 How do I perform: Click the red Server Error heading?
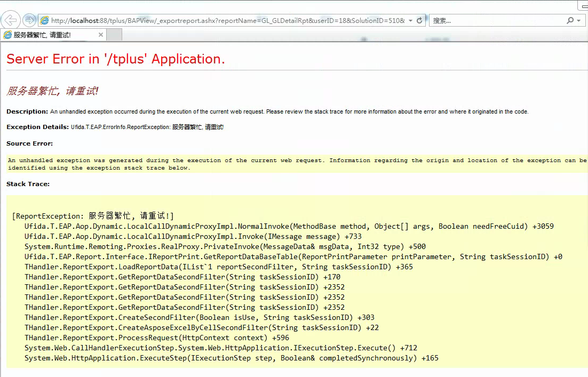click(x=116, y=59)
